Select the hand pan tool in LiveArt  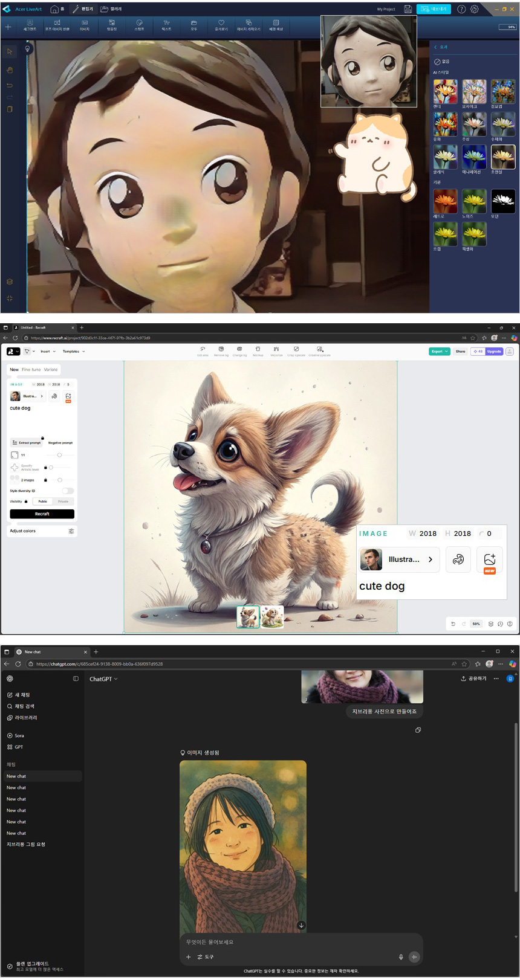pos(10,70)
